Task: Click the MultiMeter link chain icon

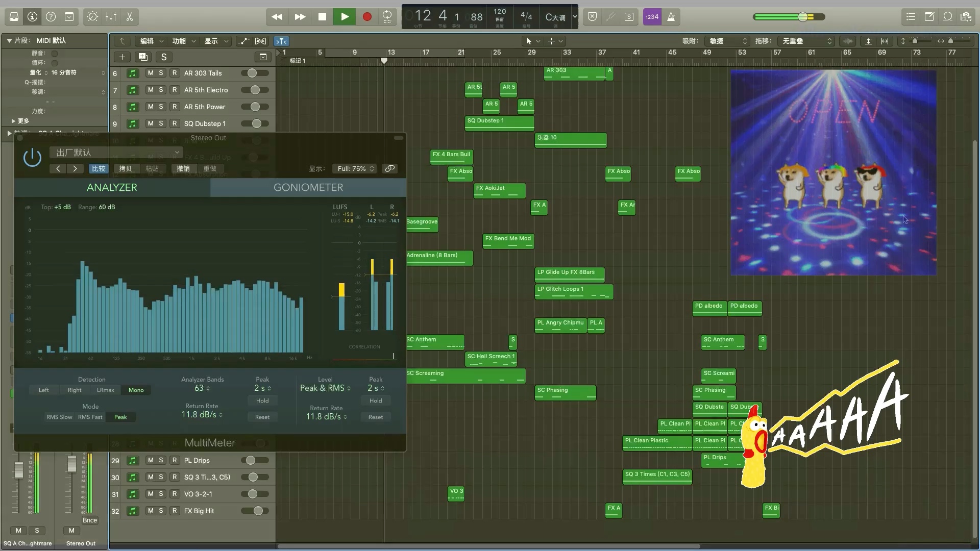Action: click(390, 168)
